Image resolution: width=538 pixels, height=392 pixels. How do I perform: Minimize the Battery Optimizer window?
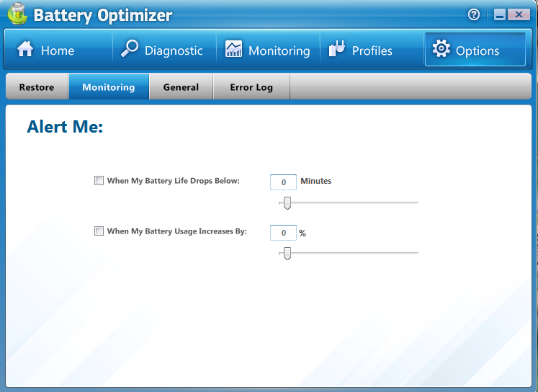click(500, 14)
